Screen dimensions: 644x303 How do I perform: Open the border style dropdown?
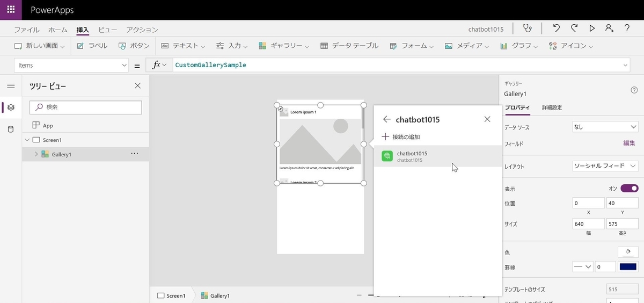click(x=582, y=266)
